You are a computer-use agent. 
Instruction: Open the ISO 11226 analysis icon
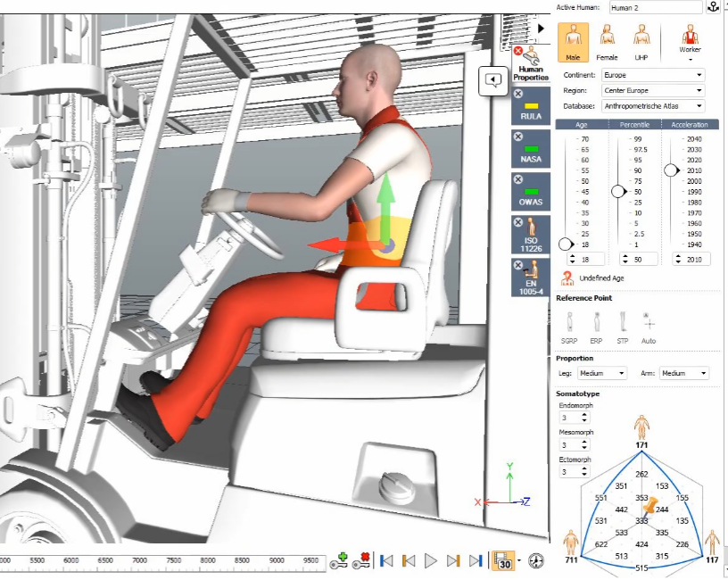pyautogui.click(x=531, y=235)
